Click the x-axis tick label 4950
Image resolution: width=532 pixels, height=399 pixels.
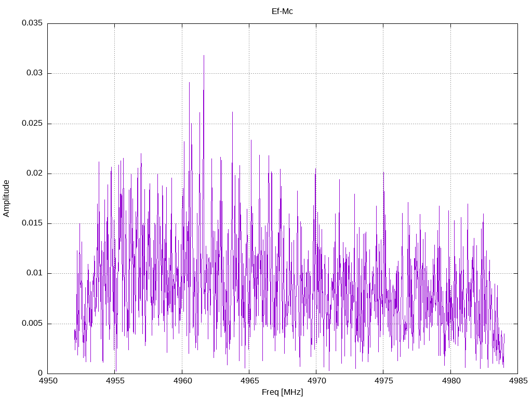(x=48, y=381)
